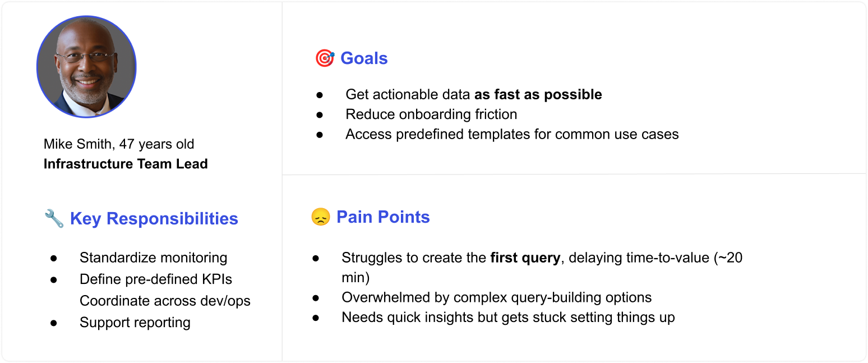Click 'Coordinate across dev/ops' text

click(165, 301)
